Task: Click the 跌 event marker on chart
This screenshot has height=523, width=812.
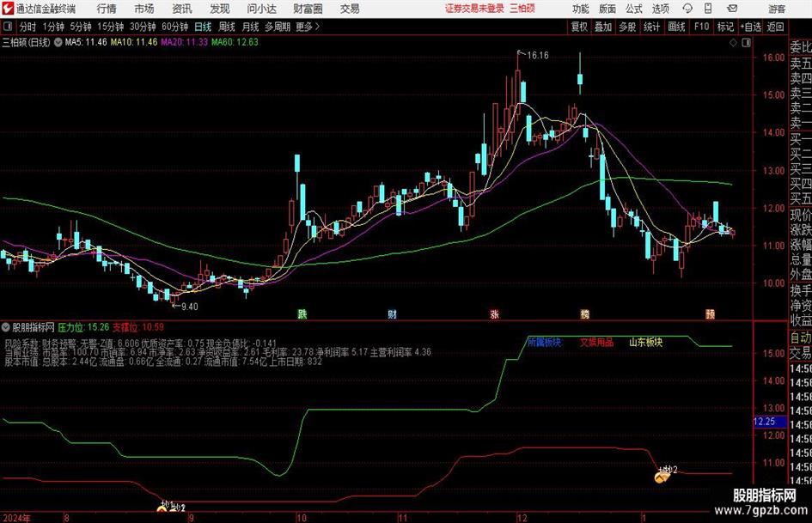Action: pyautogui.click(x=302, y=314)
